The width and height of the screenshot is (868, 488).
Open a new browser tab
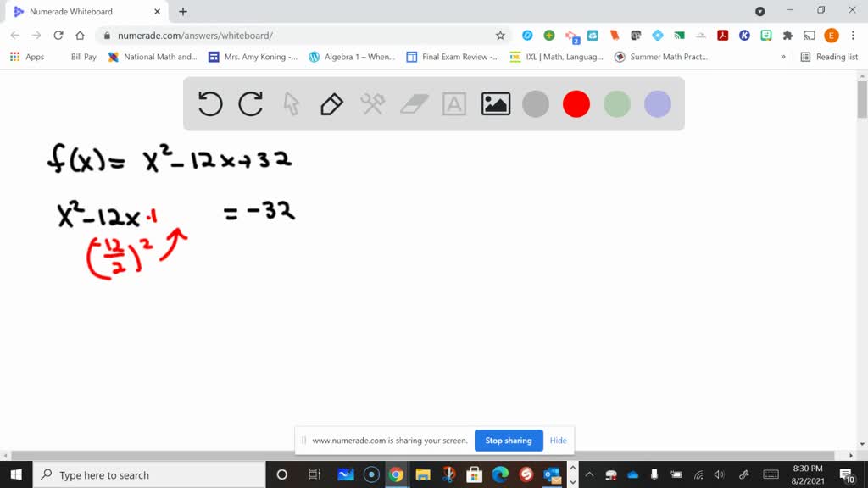click(x=183, y=12)
